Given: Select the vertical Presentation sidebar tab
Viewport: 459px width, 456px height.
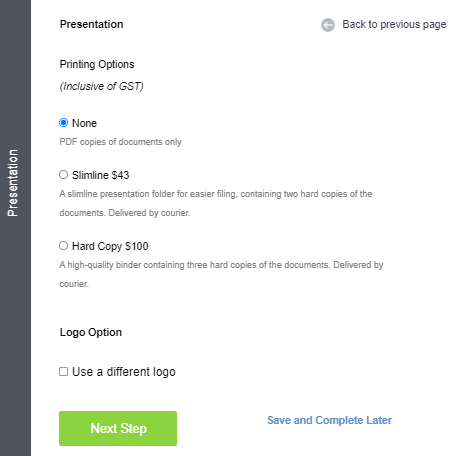Looking at the screenshot, I should click(13, 183).
